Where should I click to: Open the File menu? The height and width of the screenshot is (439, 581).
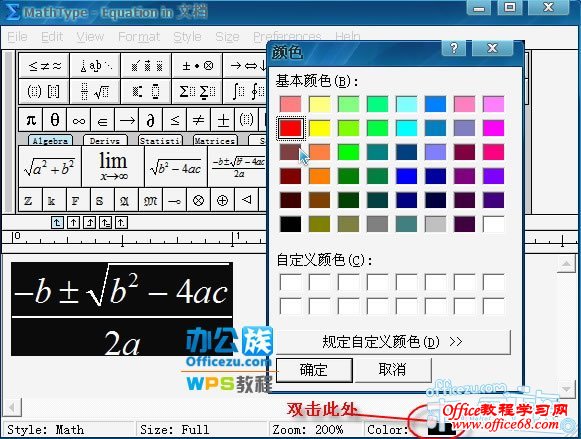point(17,37)
